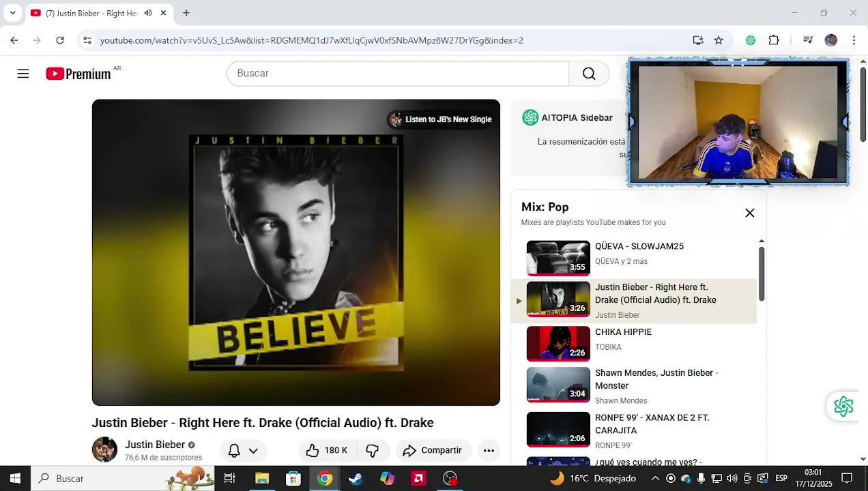Switch ESP input language indicator
868x491 pixels.
pos(781,478)
